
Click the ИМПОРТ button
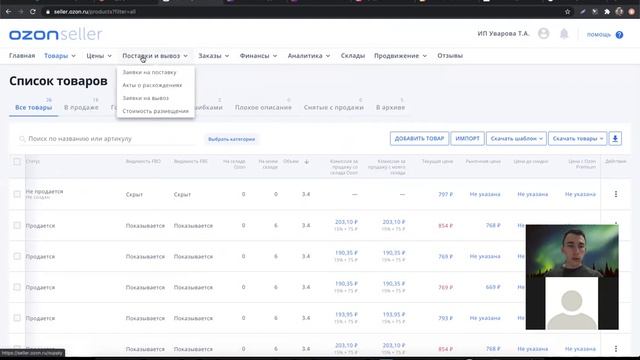click(x=467, y=138)
